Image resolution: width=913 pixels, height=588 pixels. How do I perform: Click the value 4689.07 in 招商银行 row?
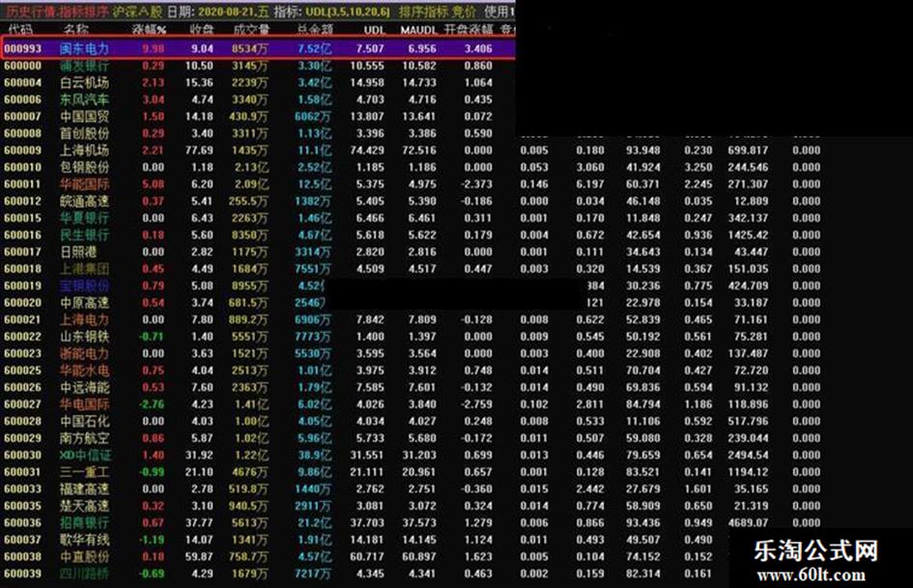coord(748,522)
